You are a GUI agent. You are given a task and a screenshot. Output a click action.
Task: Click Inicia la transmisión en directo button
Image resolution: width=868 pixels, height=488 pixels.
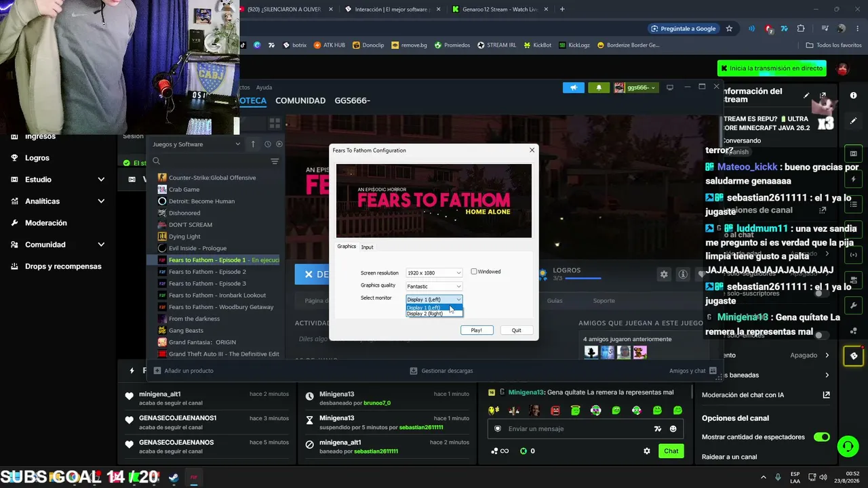[772, 68]
